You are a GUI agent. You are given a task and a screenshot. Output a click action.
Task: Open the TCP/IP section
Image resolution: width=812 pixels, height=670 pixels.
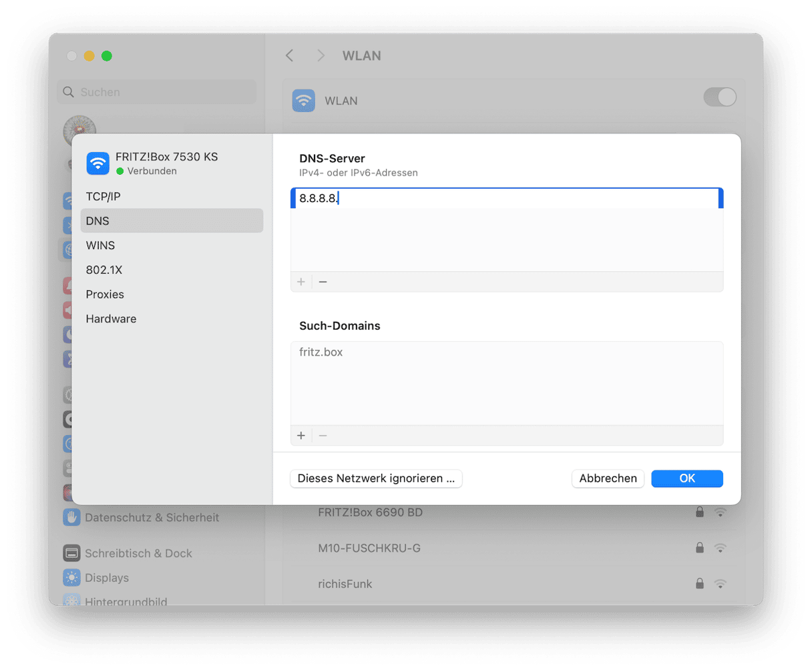pyautogui.click(x=172, y=196)
